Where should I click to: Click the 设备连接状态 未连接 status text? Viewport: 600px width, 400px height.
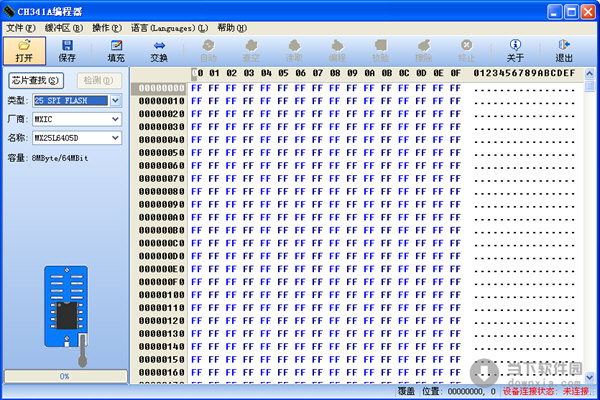(546, 391)
